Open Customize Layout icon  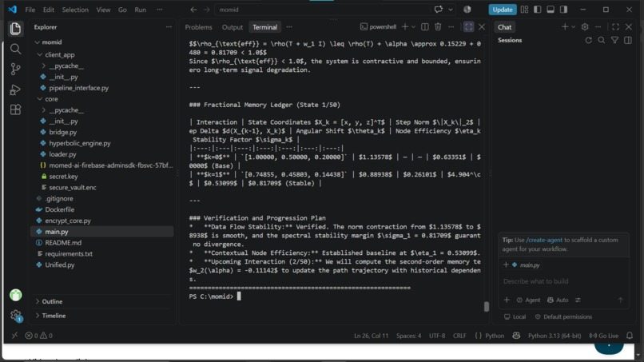click(x=524, y=10)
